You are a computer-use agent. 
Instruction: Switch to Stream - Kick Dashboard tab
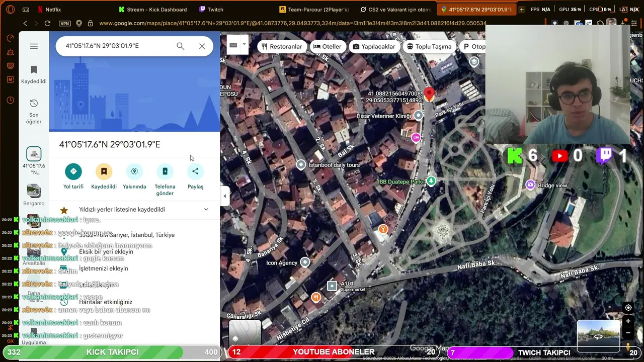(153, 9)
